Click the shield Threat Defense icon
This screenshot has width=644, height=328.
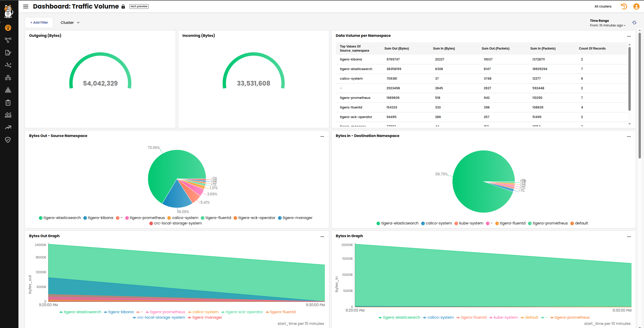point(8,140)
